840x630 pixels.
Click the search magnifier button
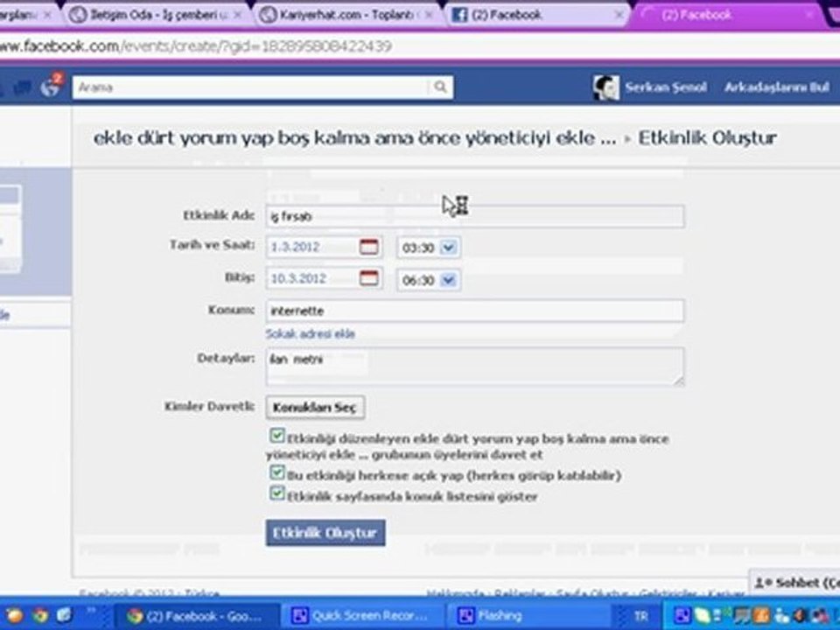pyautogui.click(x=440, y=87)
